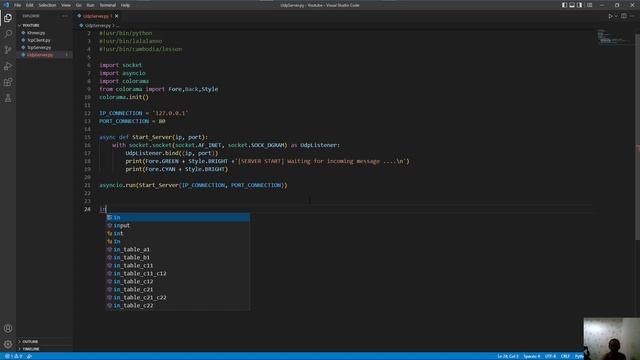Choose 'in_table_b1' suggestion
Viewport: 640px width, 360px height.
[178, 257]
